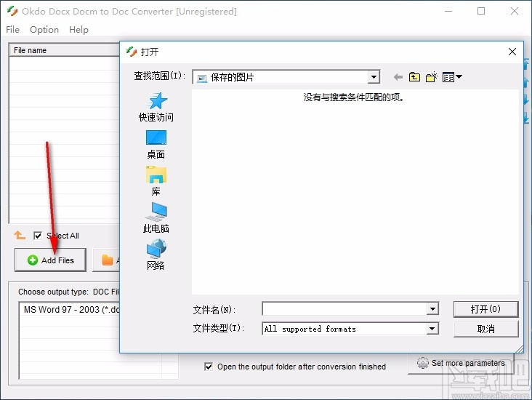The image size is (532, 400).
Task: Toggle the Select All checkbox
Action: pyautogui.click(x=38, y=236)
